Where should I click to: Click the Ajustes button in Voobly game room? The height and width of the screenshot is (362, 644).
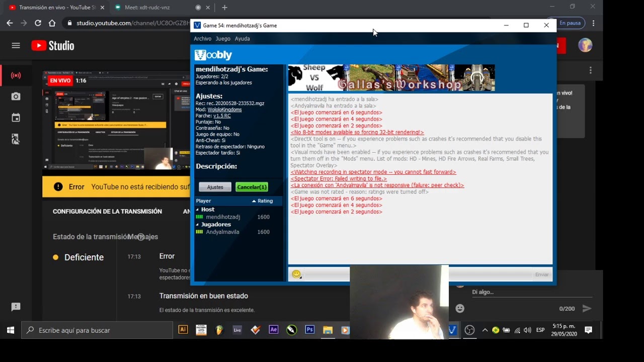[215, 187]
